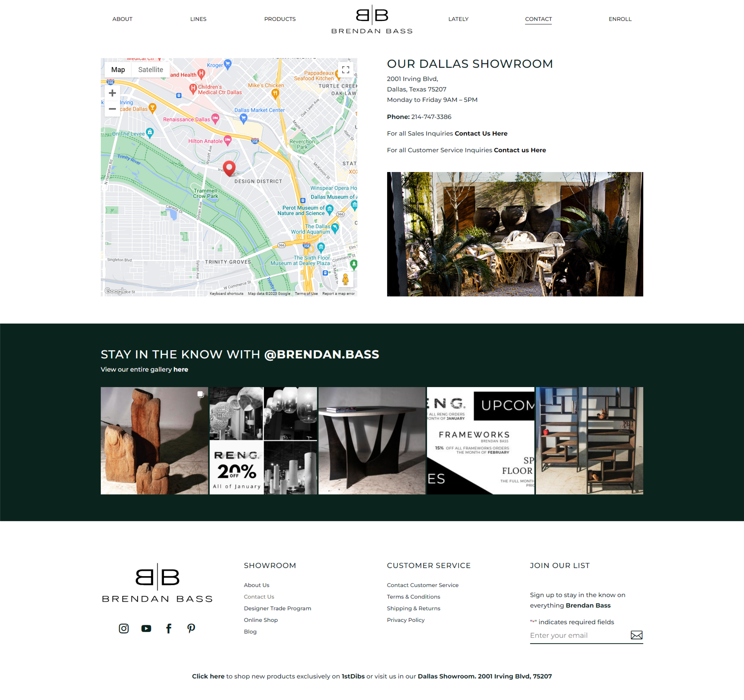Click Contact Us Here for Sales link
Image resolution: width=744 pixels, height=700 pixels.
(x=481, y=133)
